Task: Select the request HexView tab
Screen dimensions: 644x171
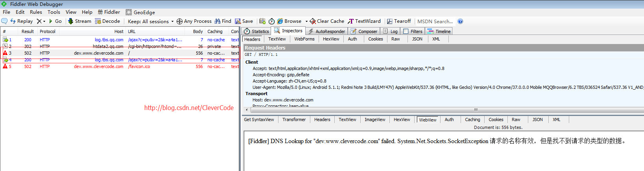Action: [x=331, y=39]
